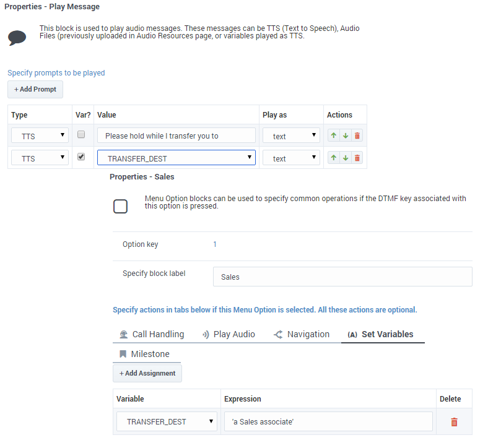This screenshot has height=448, width=488.
Task: Uncheck Var checkbox on second prompt row
Action: pyautogui.click(x=81, y=157)
